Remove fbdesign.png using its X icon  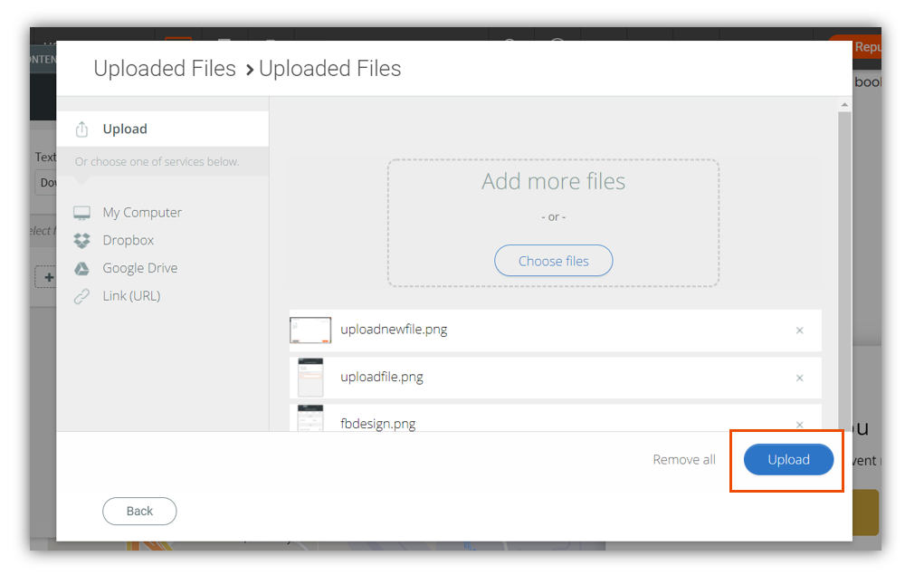pyautogui.click(x=799, y=424)
